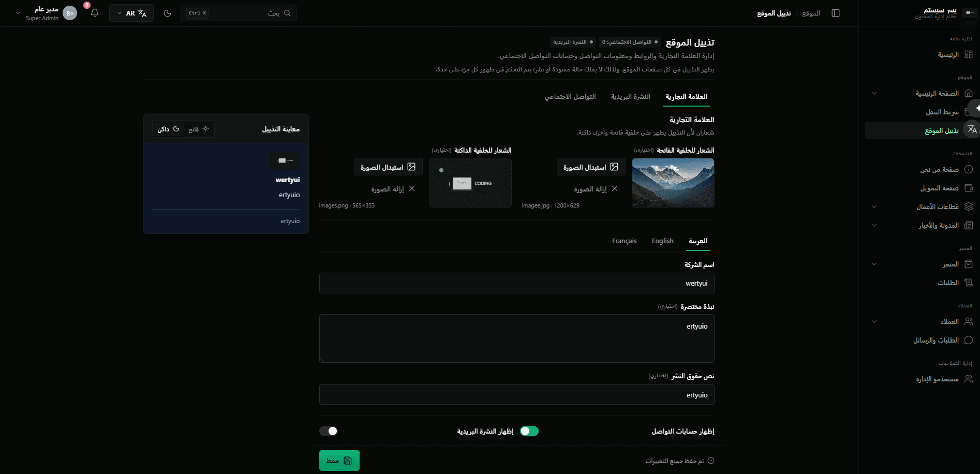Screen dimensions: 980x474
Task: Click الموقع breadcrumb link
Action: coord(811,13)
